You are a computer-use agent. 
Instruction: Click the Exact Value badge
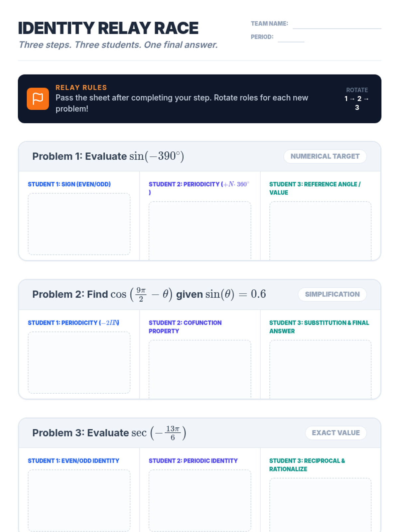click(x=335, y=433)
